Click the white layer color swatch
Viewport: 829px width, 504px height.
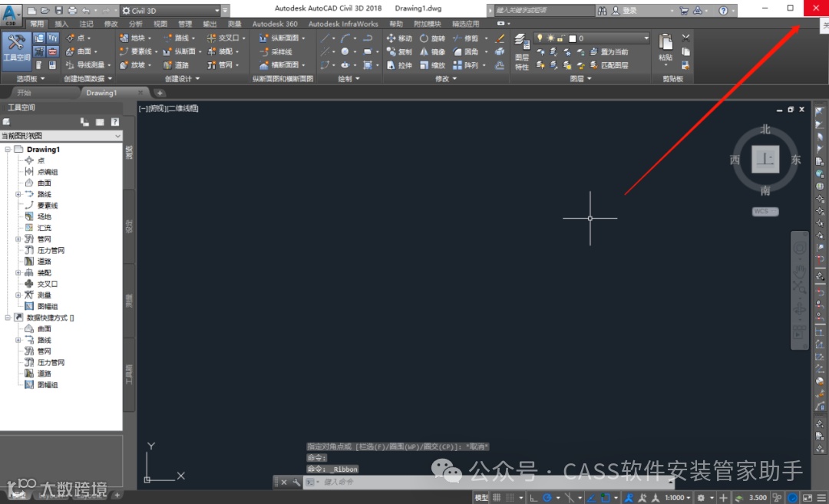(572, 38)
